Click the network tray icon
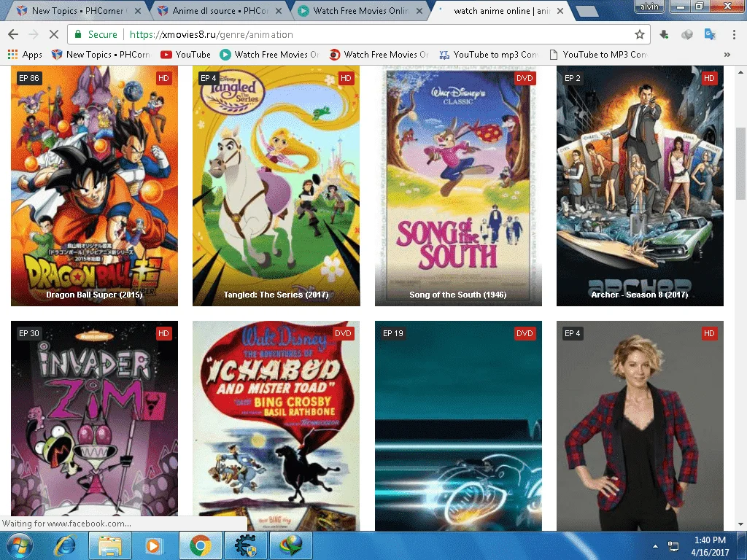Image resolution: width=747 pixels, height=560 pixels. (673, 546)
